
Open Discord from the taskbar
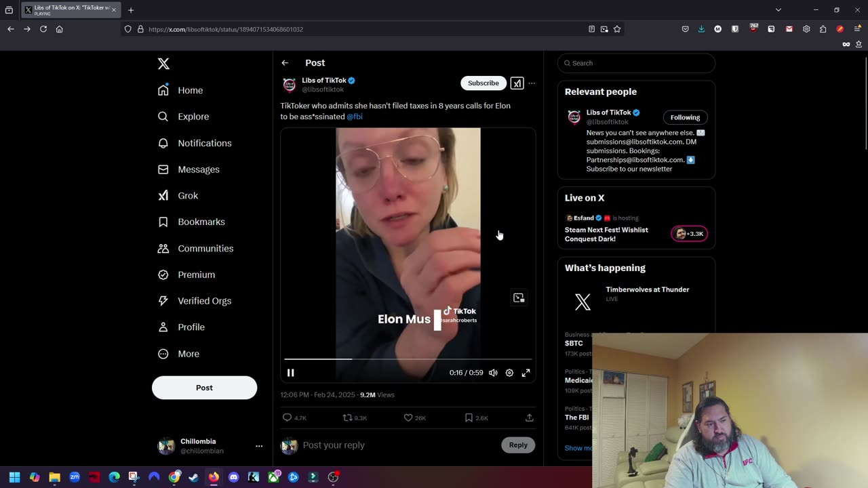(x=234, y=477)
